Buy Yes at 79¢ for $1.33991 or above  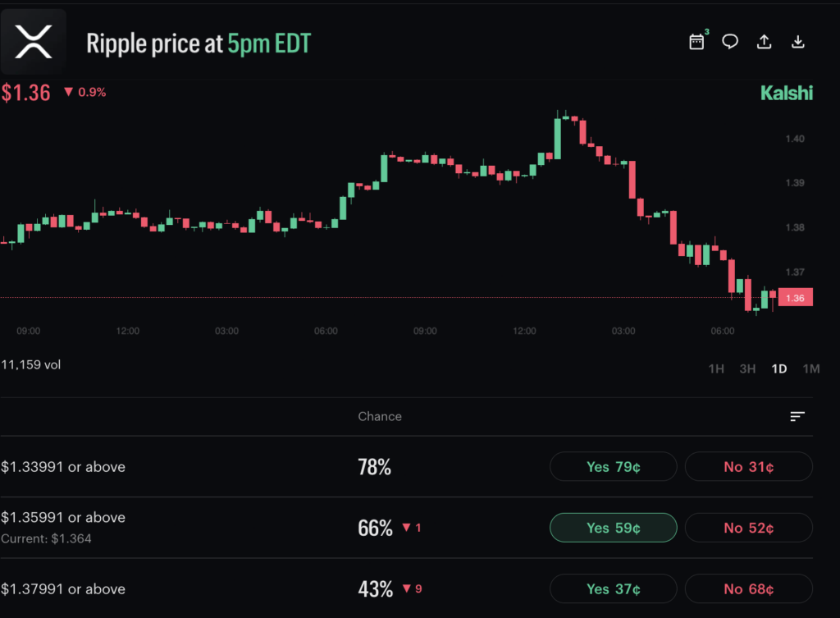(x=613, y=466)
